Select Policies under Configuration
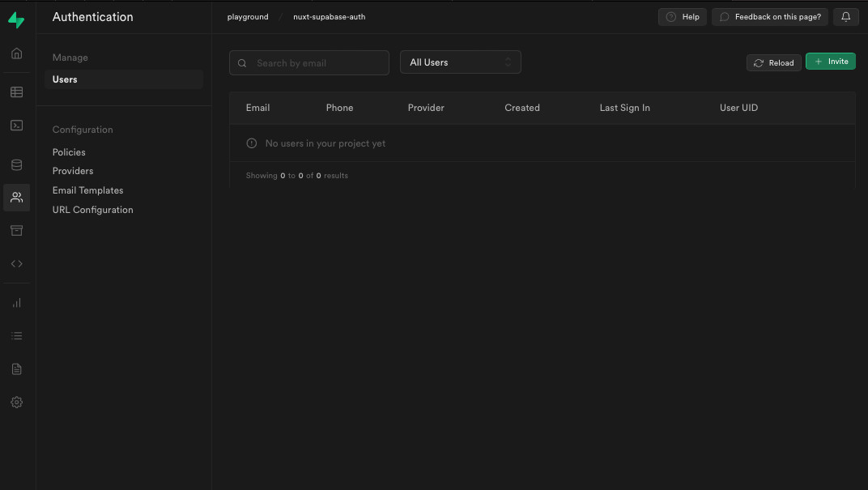The height and width of the screenshot is (490, 868). [68, 151]
